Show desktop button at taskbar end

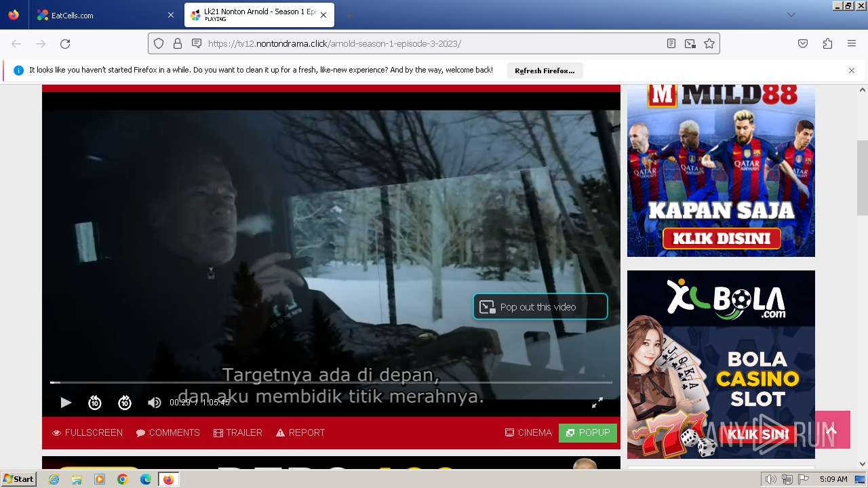pyautogui.click(x=860, y=479)
